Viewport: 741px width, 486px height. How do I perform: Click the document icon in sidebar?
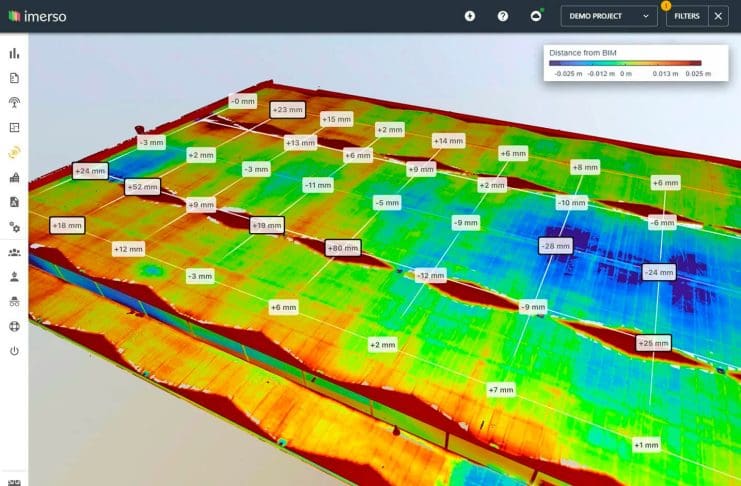tap(14, 78)
